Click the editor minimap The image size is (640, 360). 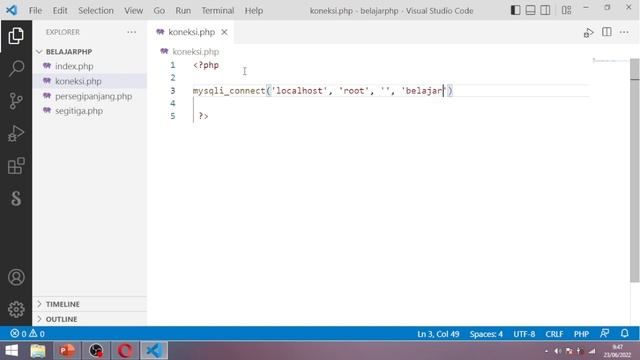tap(610, 60)
